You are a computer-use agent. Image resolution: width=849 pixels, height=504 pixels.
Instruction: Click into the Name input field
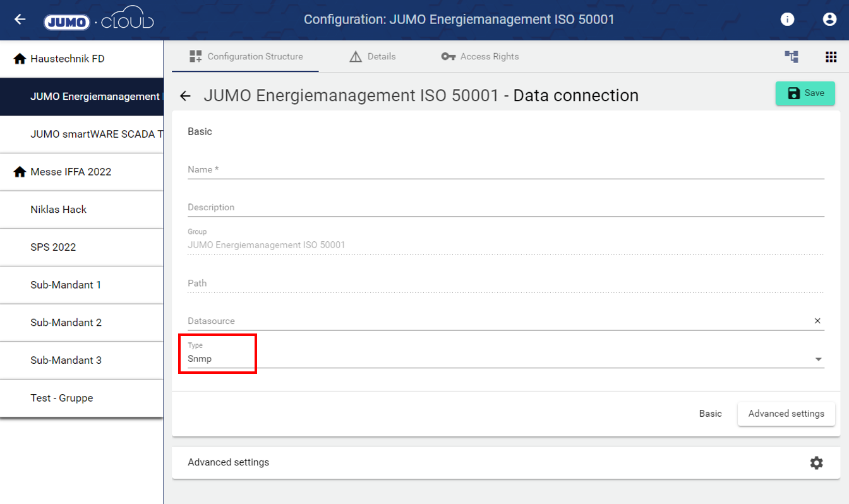pyautogui.click(x=505, y=169)
